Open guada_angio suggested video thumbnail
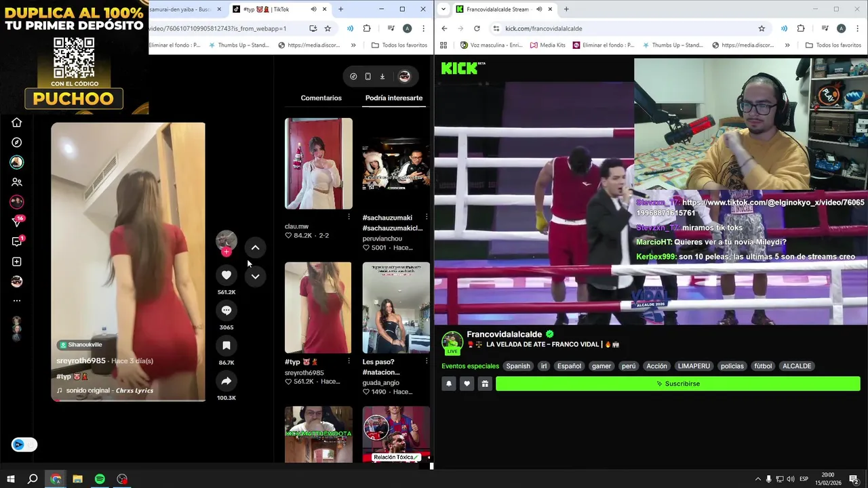The image size is (868, 488). (x=396, y=308)
